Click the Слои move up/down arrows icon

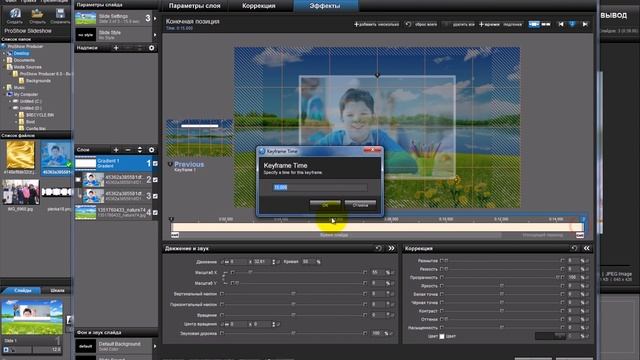tap(140, 150)
